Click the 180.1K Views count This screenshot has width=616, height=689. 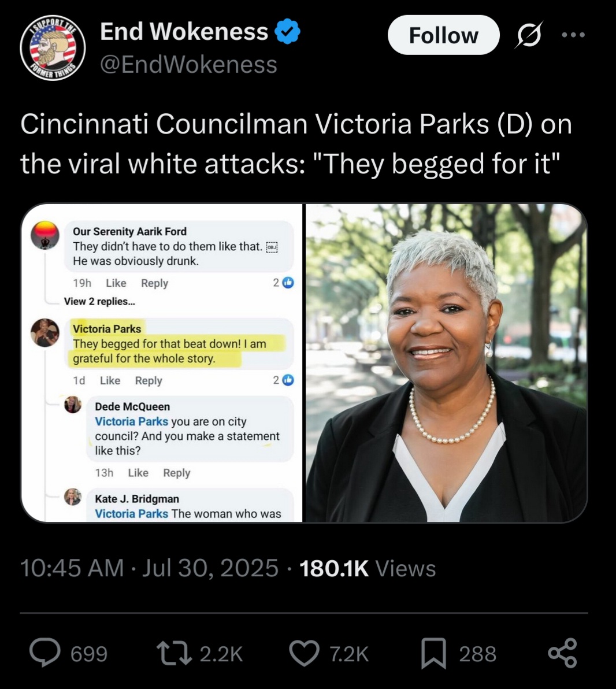[368, 568]
